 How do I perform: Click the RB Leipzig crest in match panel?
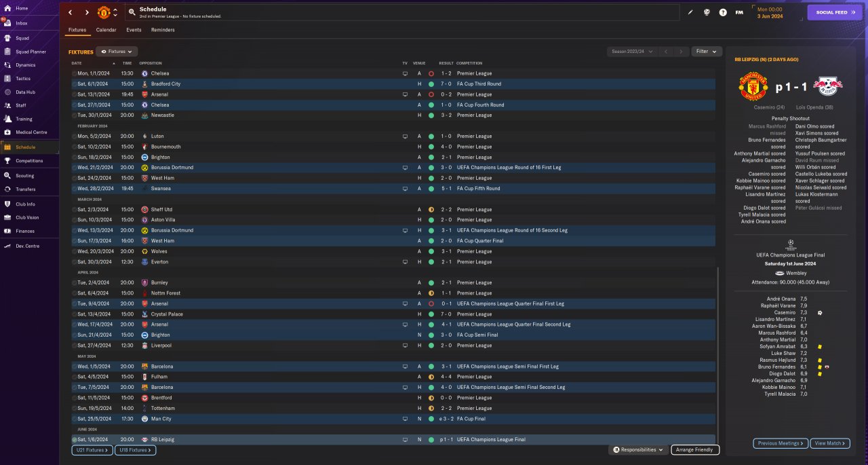[827, 87]
